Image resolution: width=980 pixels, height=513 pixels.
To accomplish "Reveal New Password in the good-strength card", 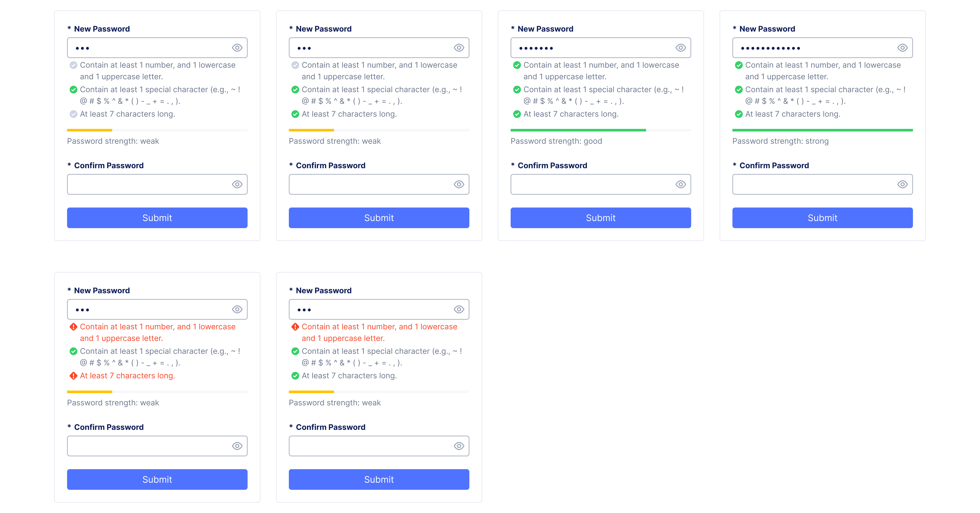I will click(680, 48).
